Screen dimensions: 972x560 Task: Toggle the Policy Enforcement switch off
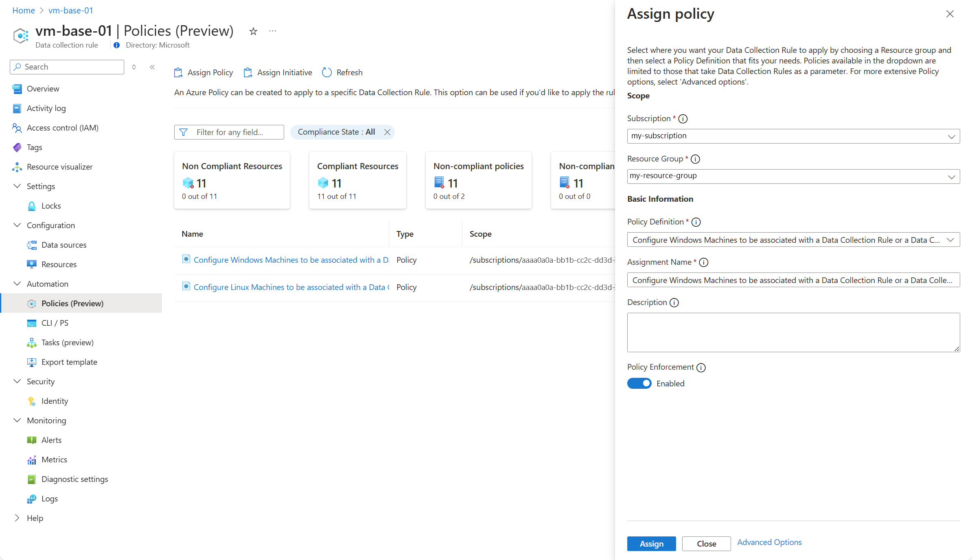[x=639, y=384]
